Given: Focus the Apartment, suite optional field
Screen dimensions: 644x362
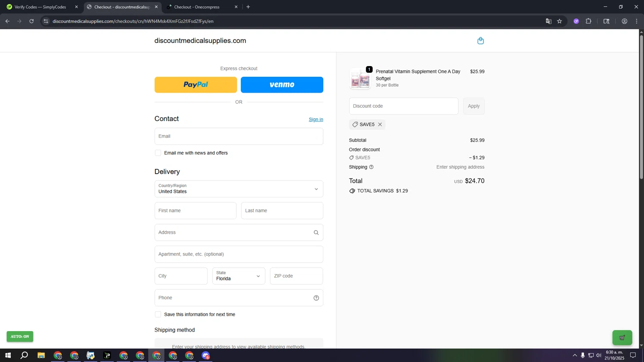Looking at the screenshot, I should [239, 254].
